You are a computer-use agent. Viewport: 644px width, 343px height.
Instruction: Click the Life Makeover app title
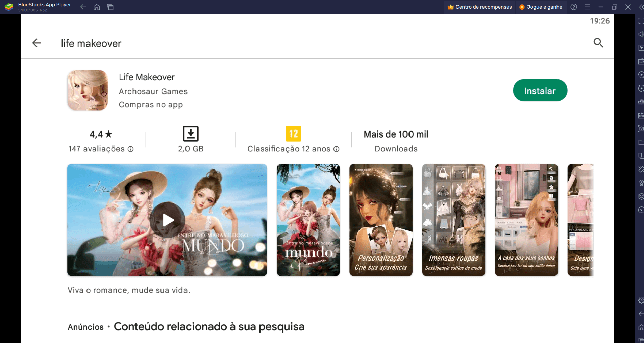pyautogui.click(x=147, y=77)
